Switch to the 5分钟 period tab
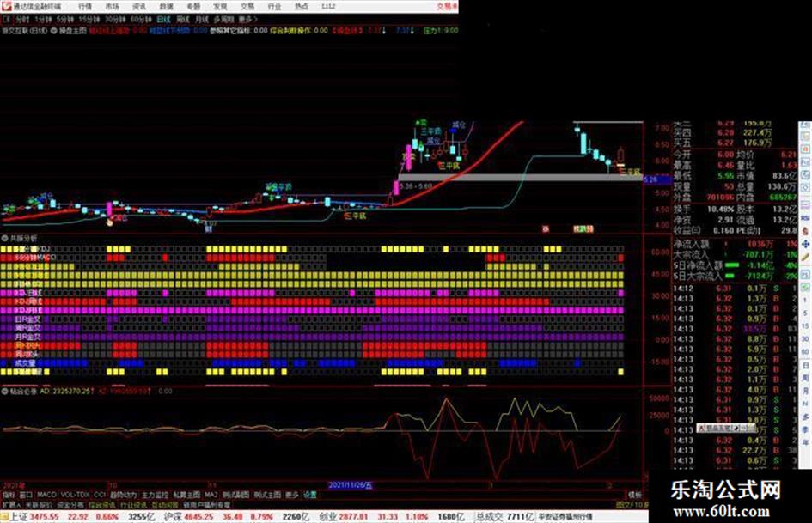Viewport: 812px width, 523px height. pos(64,20)
